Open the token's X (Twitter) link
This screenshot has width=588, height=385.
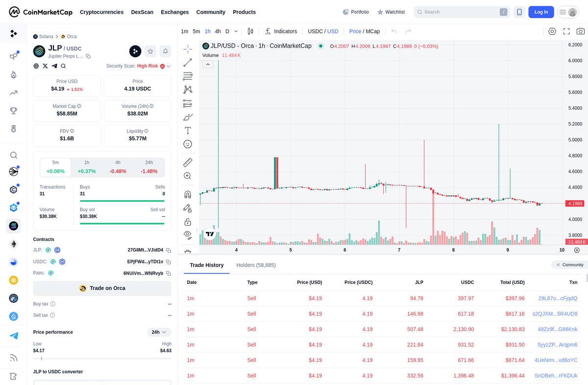(x=45, y=66)
